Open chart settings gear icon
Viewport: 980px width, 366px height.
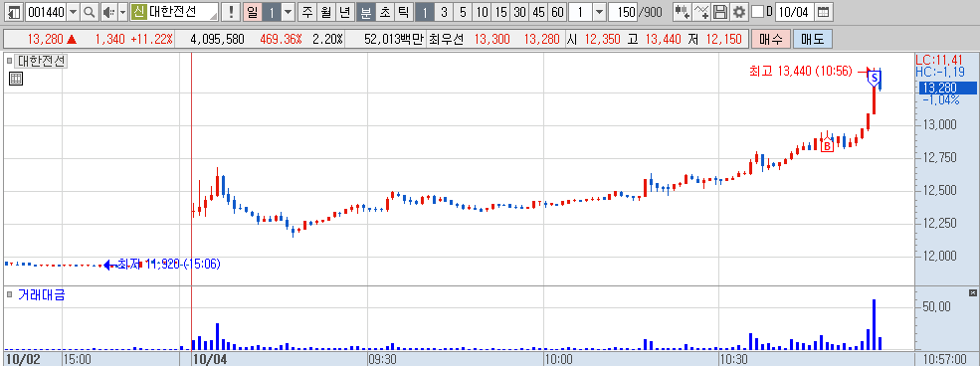(739, 12)
